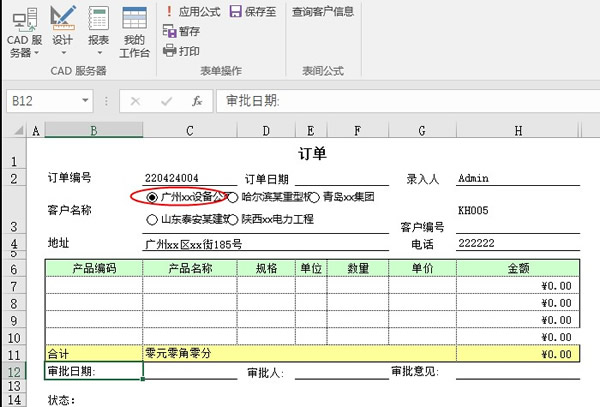Select the 青岛xx集团 radio button
Image resolution: width=600 pixels, height=407 pixels.
point(314,198)
